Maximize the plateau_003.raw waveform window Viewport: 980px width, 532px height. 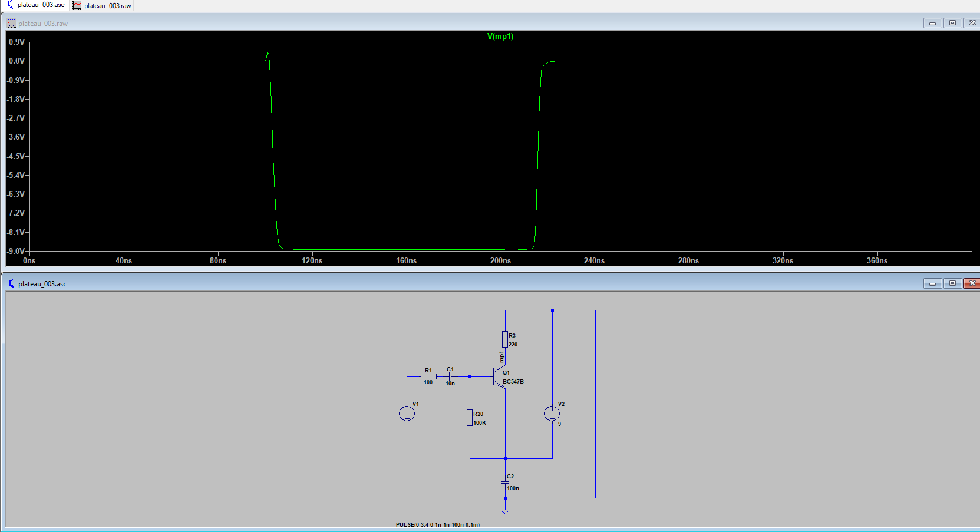click(952, 23)
